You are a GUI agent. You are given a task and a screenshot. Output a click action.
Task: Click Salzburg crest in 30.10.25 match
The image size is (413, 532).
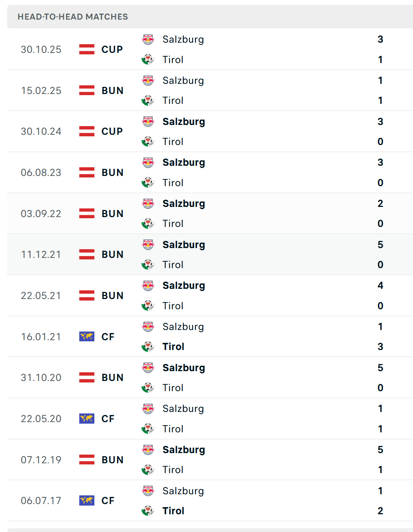(148, 40)
